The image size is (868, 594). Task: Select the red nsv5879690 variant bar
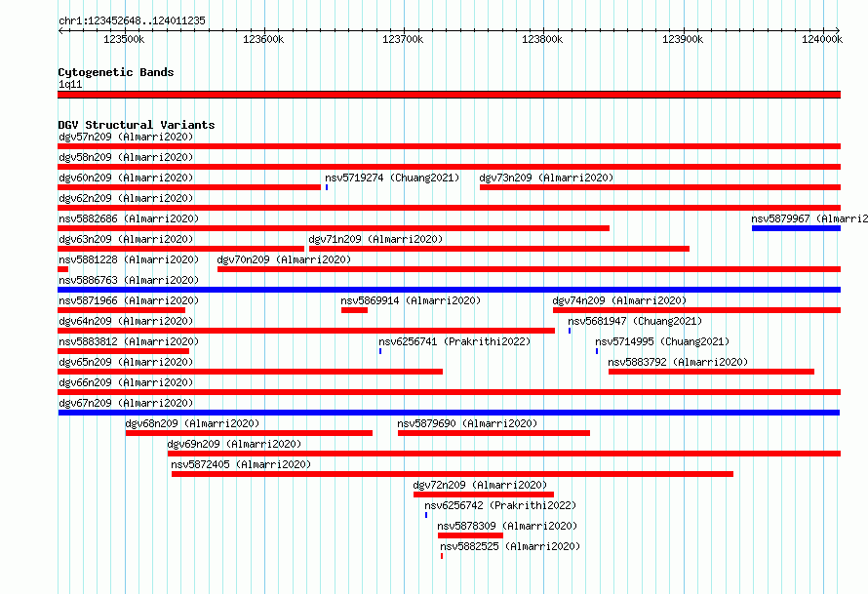(493, 433)
